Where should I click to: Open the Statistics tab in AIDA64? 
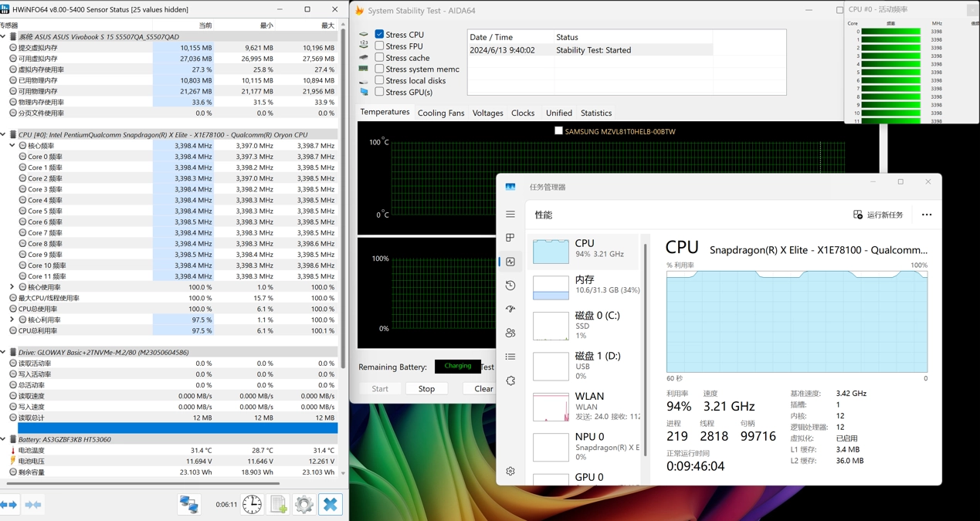coord(595,113)
